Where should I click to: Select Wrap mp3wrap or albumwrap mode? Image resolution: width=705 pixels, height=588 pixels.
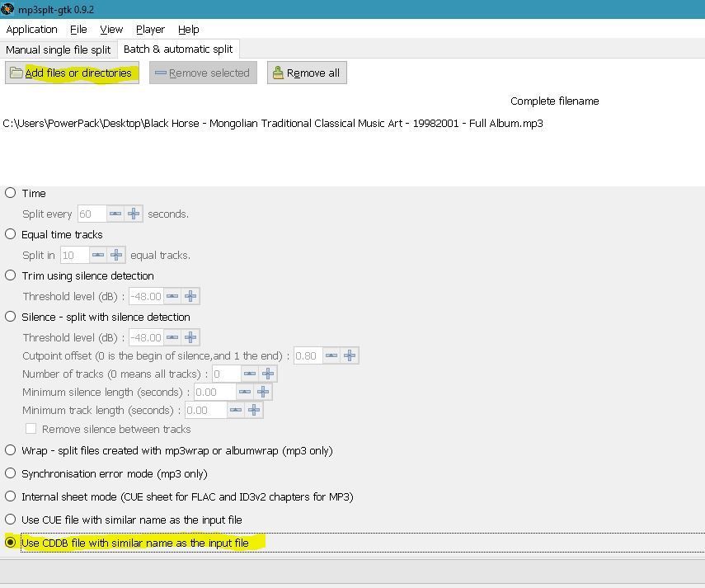(11, 450)
